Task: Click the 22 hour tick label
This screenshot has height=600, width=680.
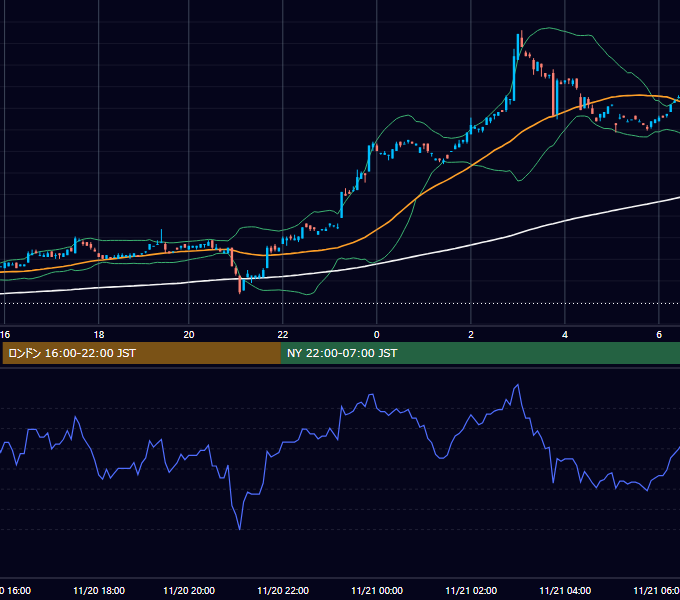Action: pyautogui.click(x=283, y=335)
